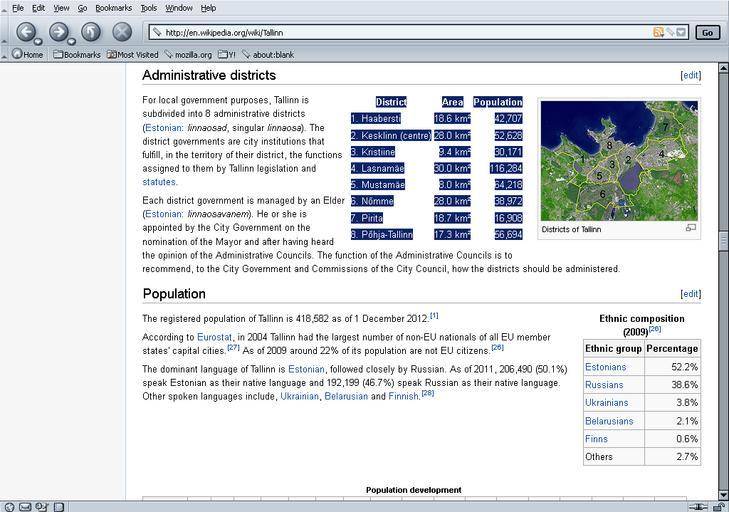Click the '8. Põhja-Tallinn' district row
The width and height of the screenshot is (729, 512).
coord(437,234)
